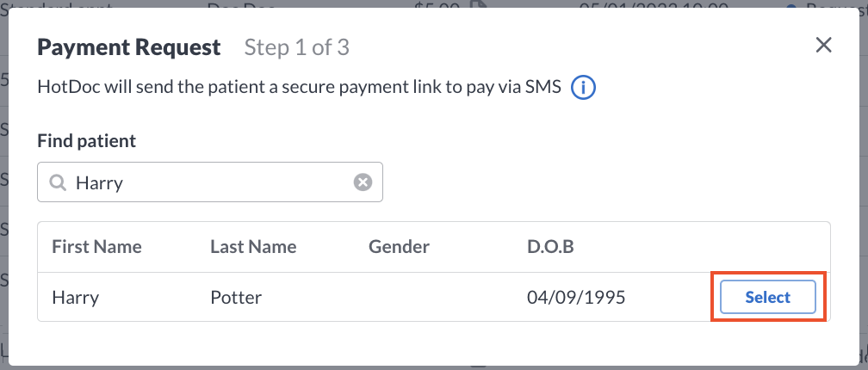
Task: Click the magnifier icon in patient search
Action: (58, 182)
